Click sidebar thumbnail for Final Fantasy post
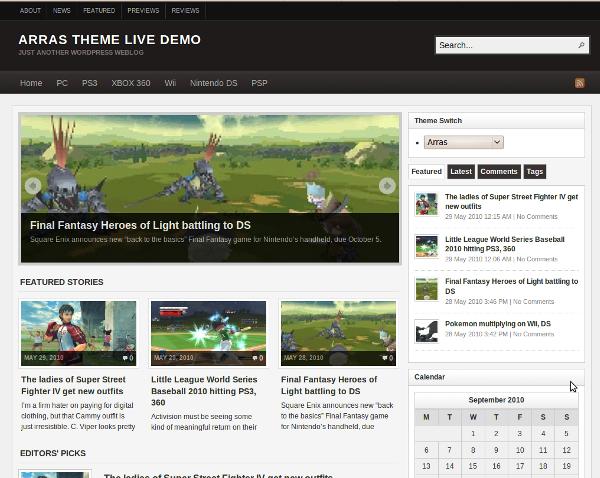600x478 pixels. [x=427, y=289]
